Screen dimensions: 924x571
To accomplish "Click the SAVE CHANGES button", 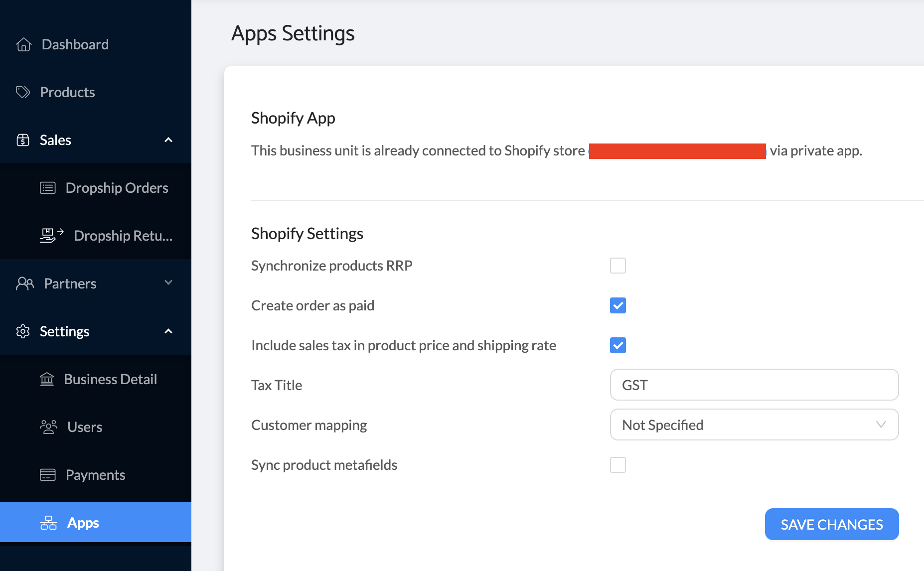I will click(x=831, y=524).
